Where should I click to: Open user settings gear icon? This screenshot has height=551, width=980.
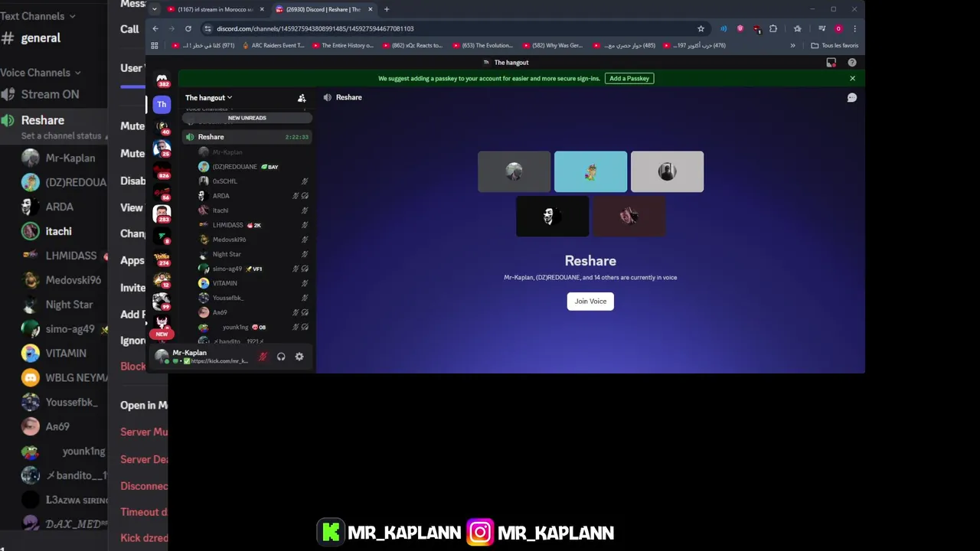(299, 357)
